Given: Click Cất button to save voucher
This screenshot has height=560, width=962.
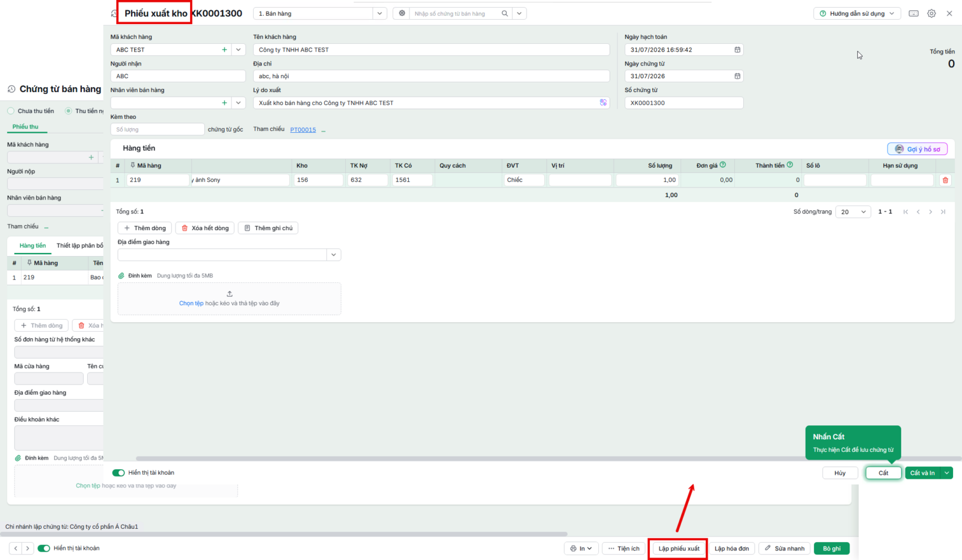Looking at the screenshot, I should (883, 473).
